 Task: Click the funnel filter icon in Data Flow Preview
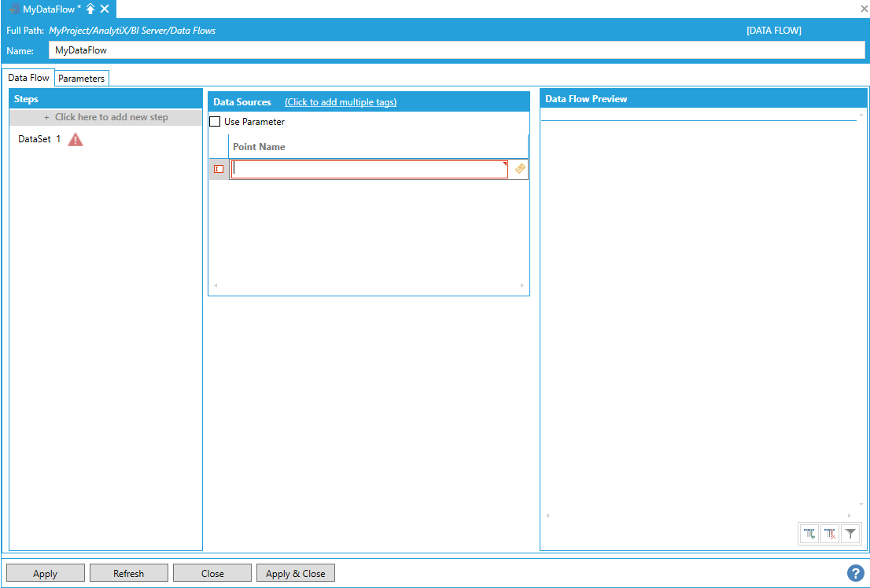[x=850, y=535]
